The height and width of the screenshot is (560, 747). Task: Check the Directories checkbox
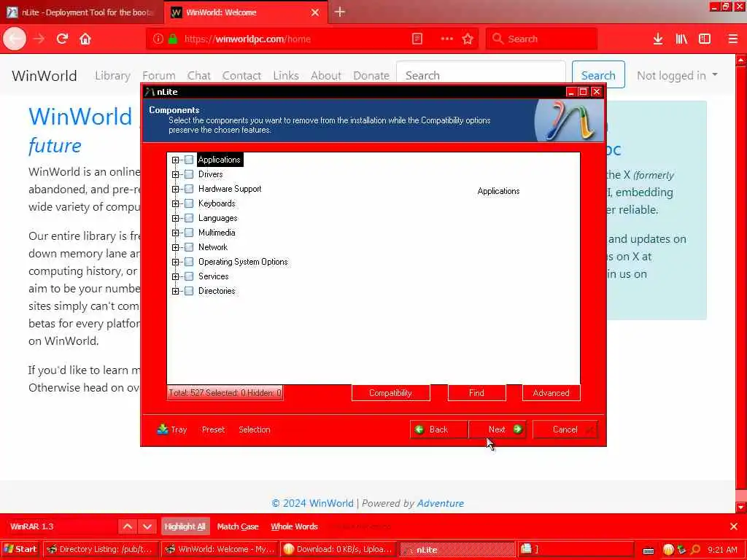[x=189, y=291]
